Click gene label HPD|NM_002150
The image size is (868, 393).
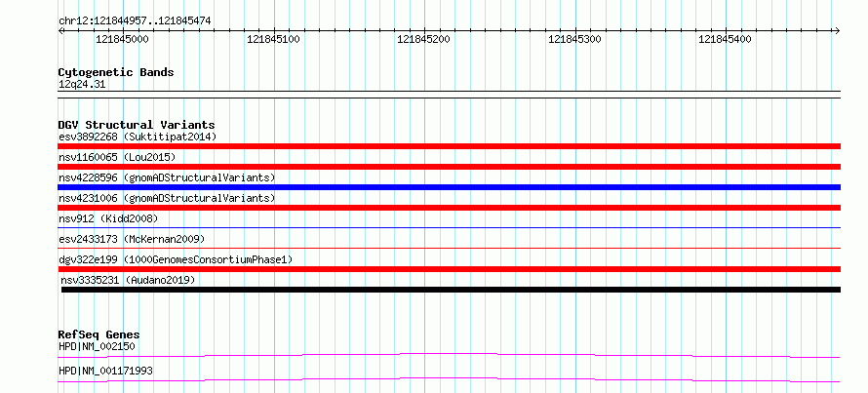[x=97, y=346]
